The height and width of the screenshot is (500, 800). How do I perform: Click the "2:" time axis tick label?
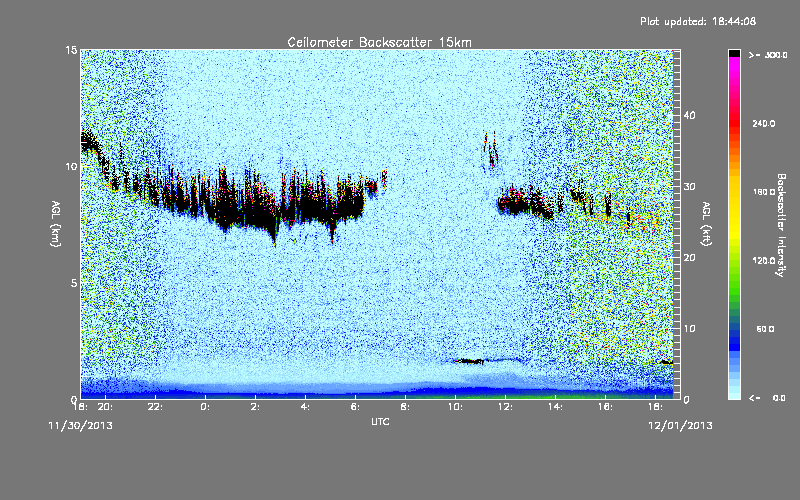click(x=255, y=407)
